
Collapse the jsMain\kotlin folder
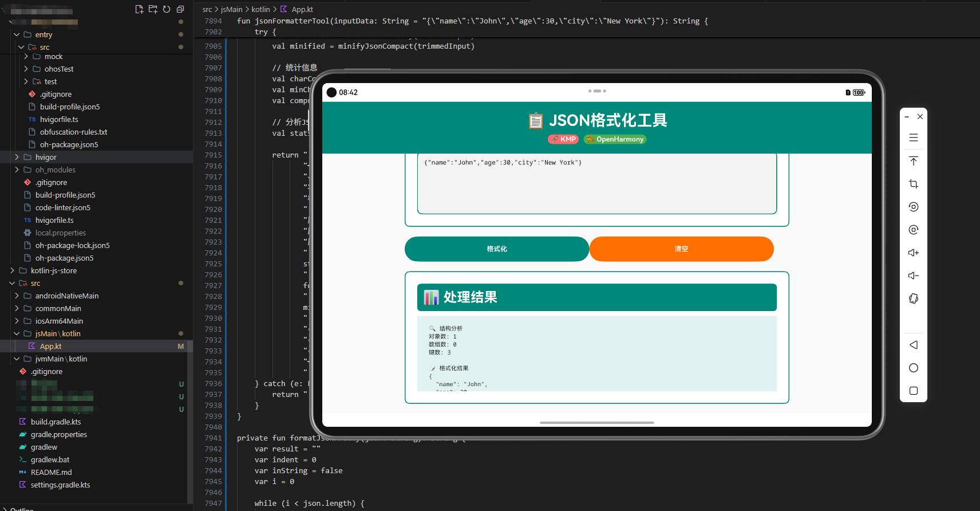[x=17, y=333]
